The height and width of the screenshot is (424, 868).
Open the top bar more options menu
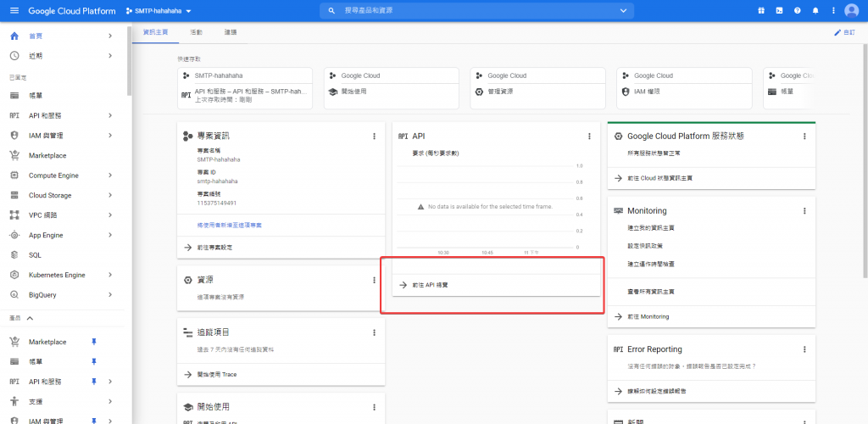834,10
